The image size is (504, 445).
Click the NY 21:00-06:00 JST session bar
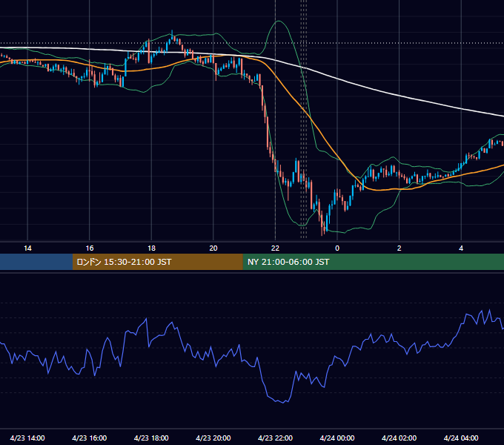click(373, 262)
